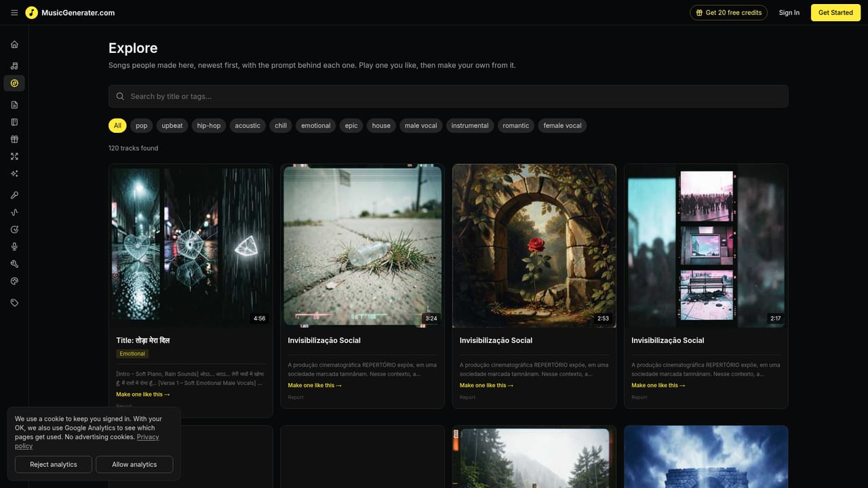This screenshot has height=488, width=868.
Task: Open the wrench tools sidebar icon
Action: [x=14, y=264]
